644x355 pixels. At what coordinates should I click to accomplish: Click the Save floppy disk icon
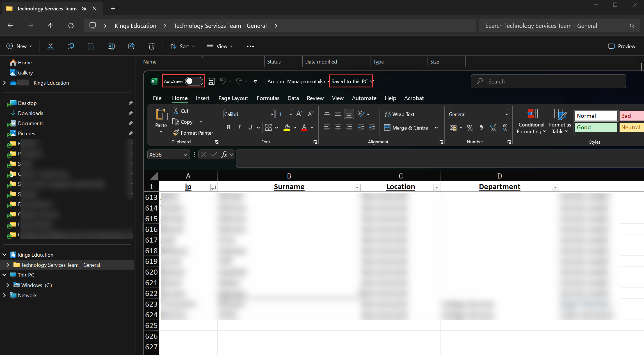211,81
